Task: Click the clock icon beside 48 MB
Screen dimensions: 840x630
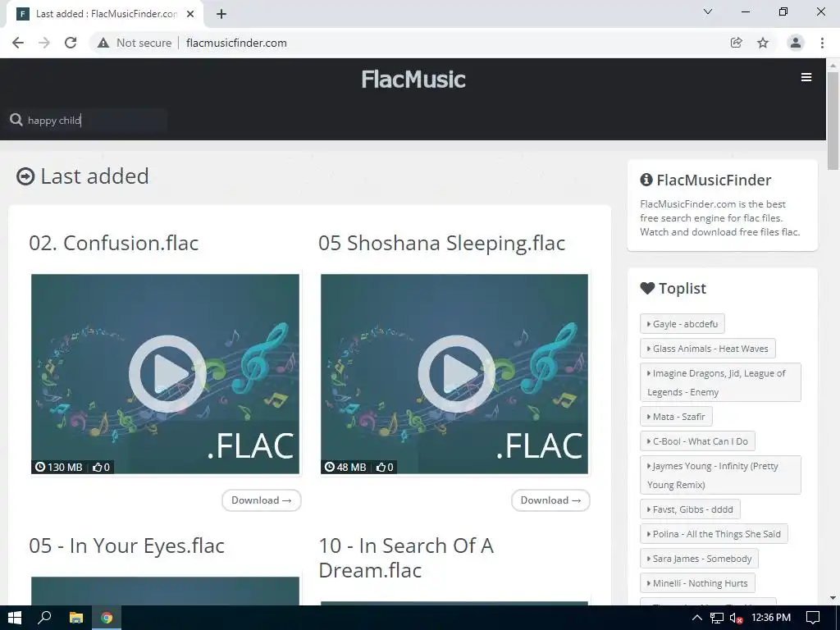Action: [330, 467]
